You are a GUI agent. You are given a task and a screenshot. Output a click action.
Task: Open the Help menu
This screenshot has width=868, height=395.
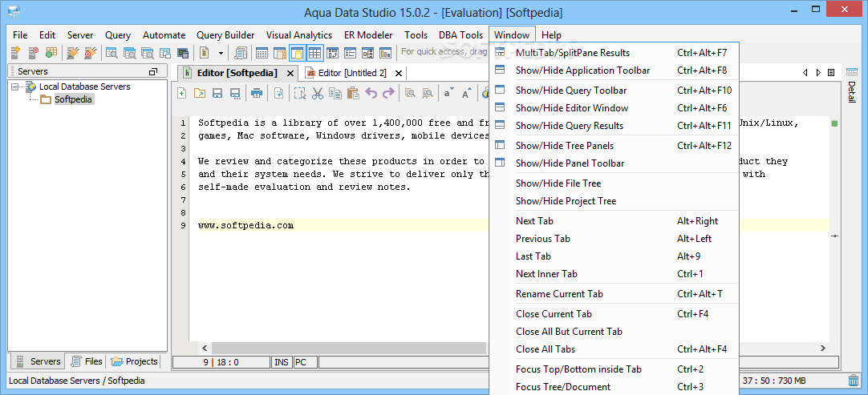pos(551,35)
